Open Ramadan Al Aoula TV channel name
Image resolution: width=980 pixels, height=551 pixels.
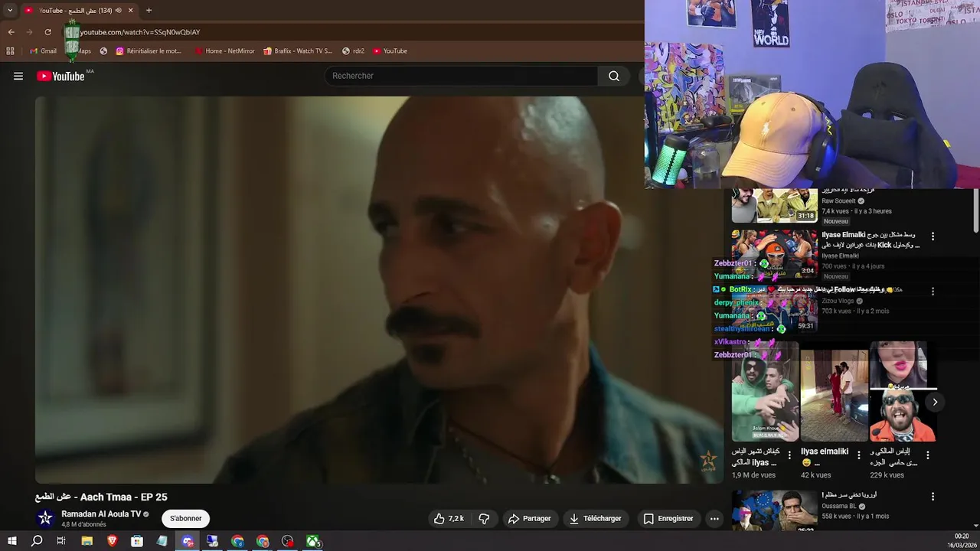click(101, 514)
